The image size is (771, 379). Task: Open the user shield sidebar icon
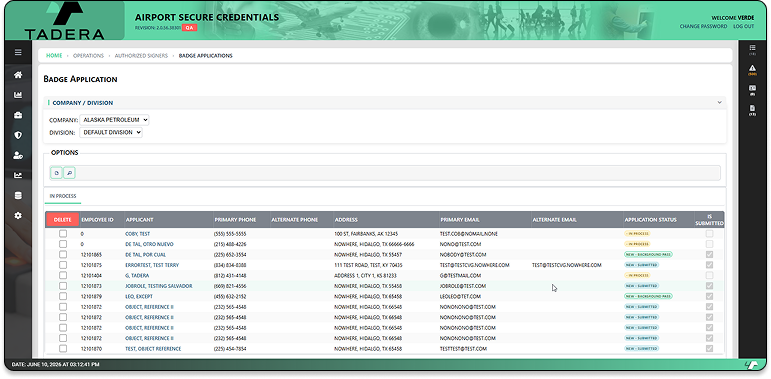(x=18, y=155)
